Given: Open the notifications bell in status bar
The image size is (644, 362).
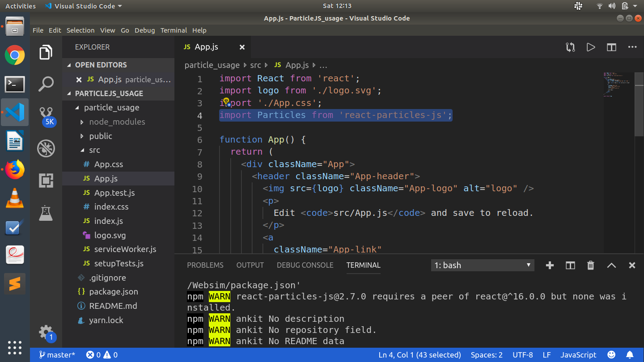Looking at the screenshot, I should click(630, 355).
